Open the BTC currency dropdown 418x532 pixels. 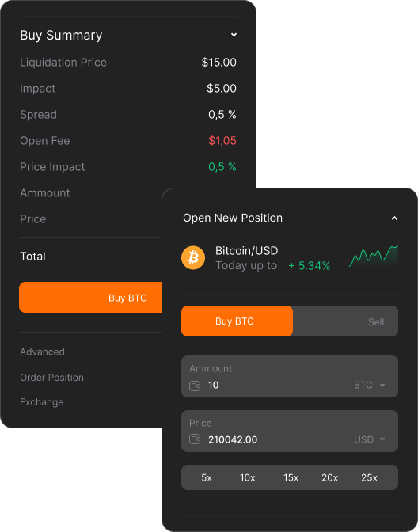tap(370, 385)
